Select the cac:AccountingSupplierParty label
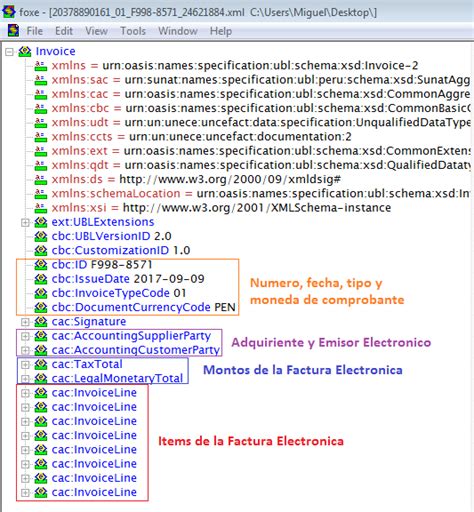 [x=131, y=336]
